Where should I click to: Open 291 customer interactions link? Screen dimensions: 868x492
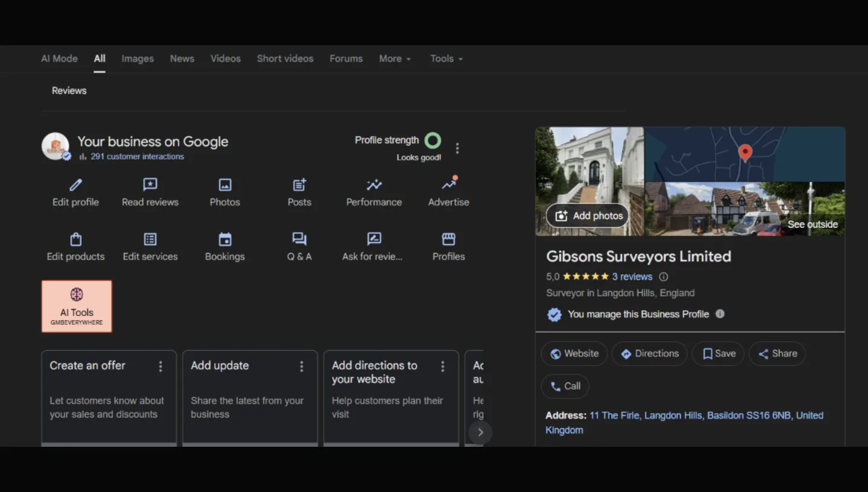137,156
